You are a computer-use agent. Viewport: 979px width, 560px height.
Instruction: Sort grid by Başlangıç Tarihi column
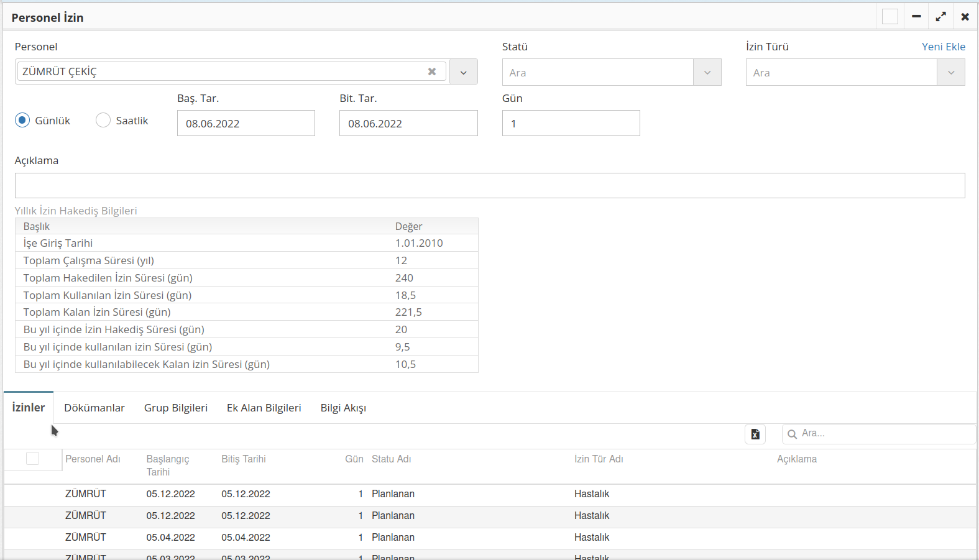point(168,465)
